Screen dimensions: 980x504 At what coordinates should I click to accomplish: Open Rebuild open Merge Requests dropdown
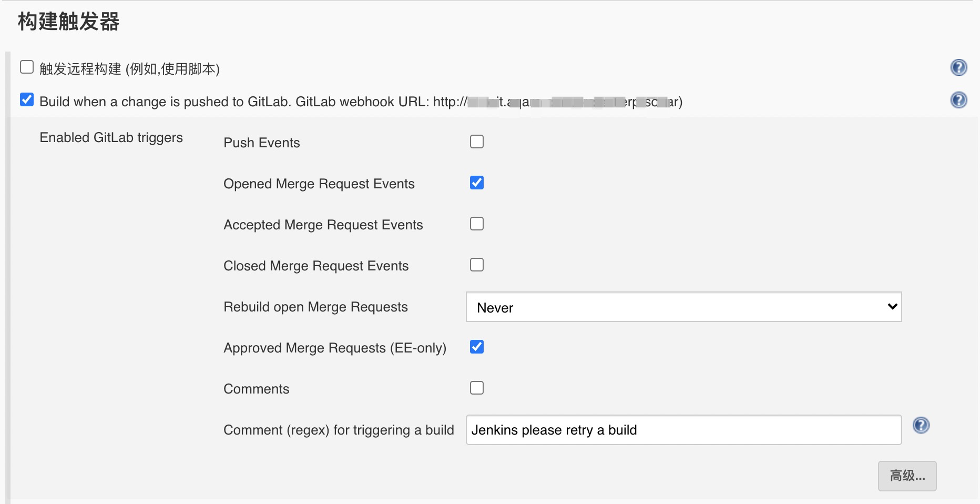[683, 307]
